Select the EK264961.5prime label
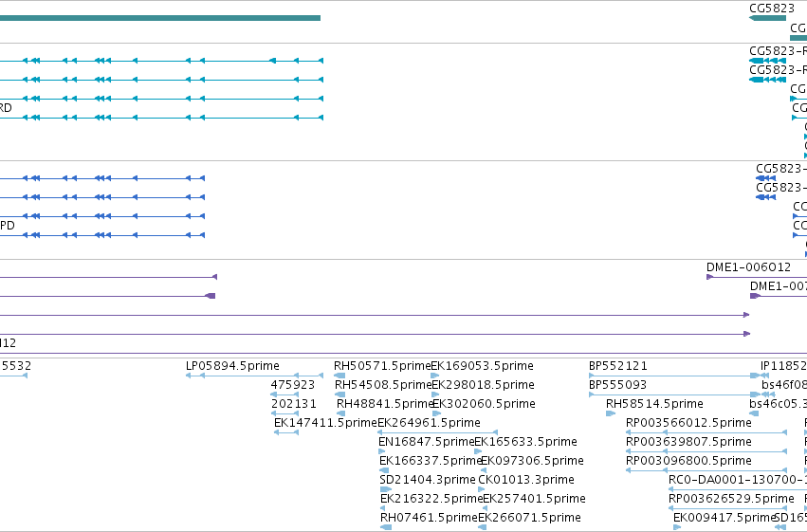This screenshot has height=532, width=807. [429, 423]
